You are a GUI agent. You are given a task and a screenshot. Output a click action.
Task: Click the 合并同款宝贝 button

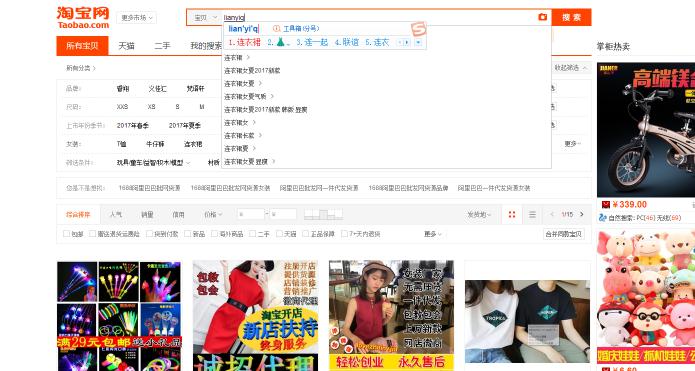coord(563,234)
